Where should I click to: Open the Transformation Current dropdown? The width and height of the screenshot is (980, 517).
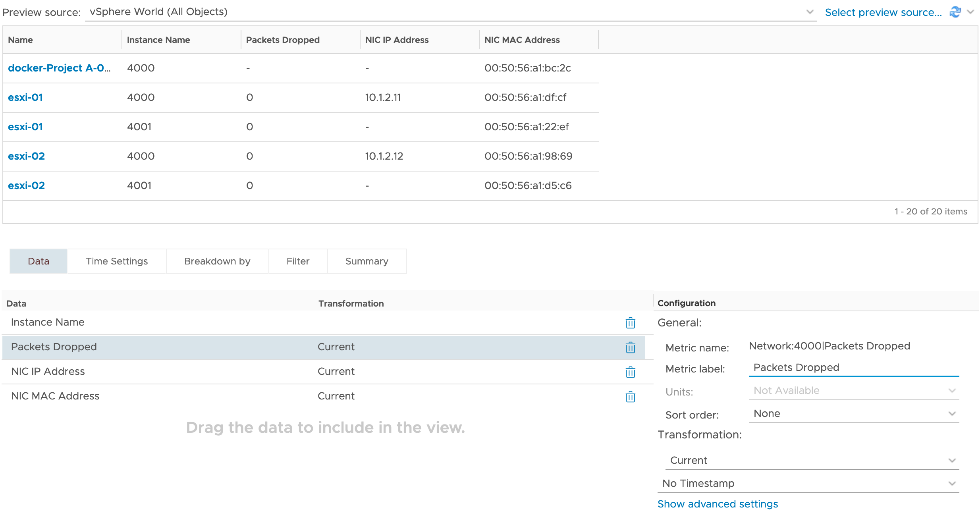812,461
